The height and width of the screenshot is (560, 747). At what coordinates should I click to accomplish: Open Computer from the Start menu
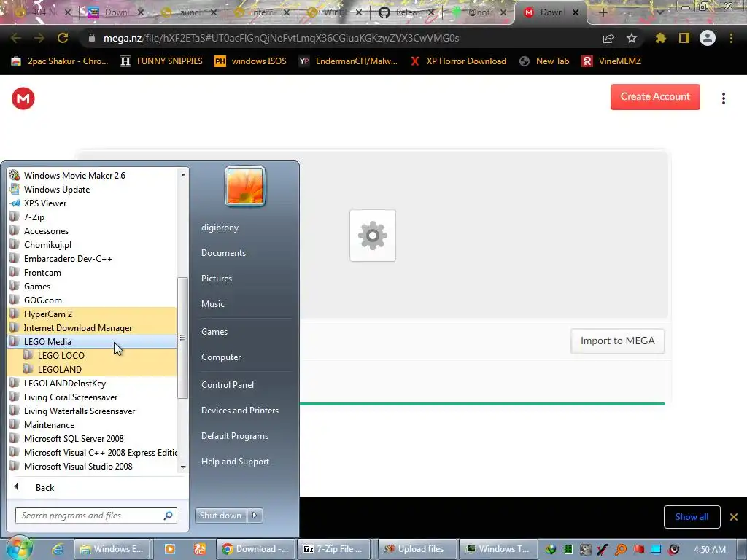[220, 357]
